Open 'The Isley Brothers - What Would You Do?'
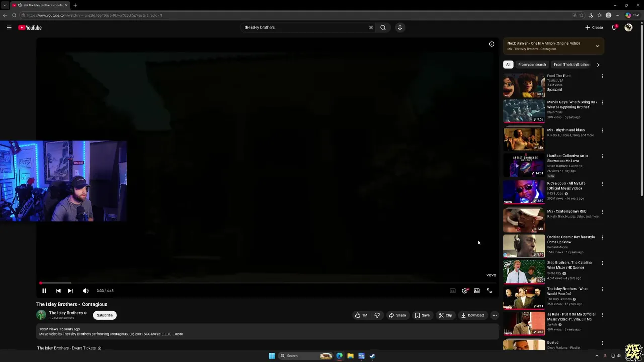 (568, 292)
